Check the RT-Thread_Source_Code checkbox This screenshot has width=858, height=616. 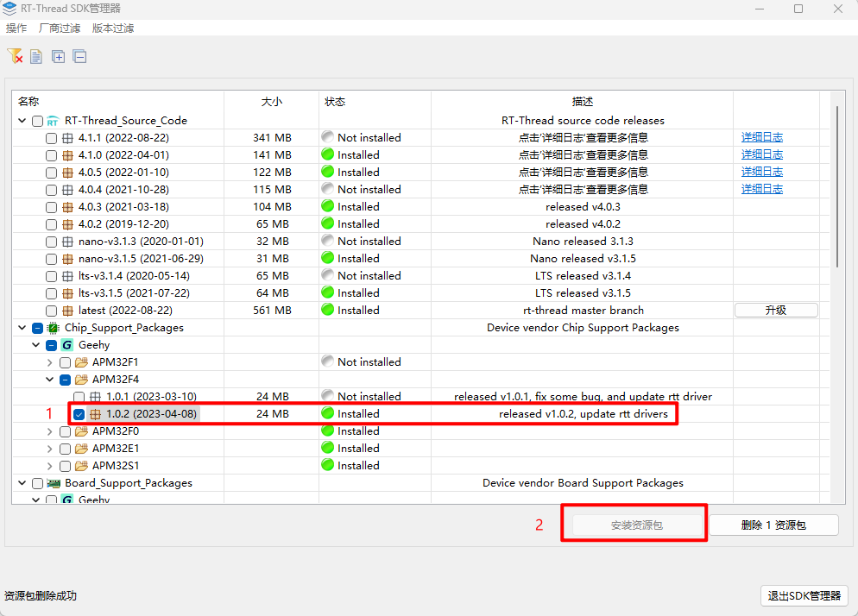click(38, 121)
